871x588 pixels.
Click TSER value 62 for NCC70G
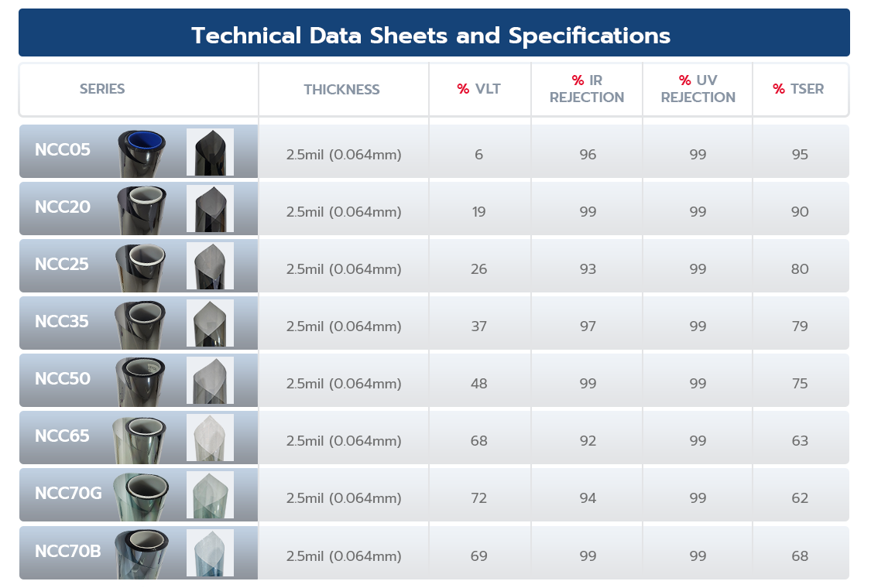800,498
